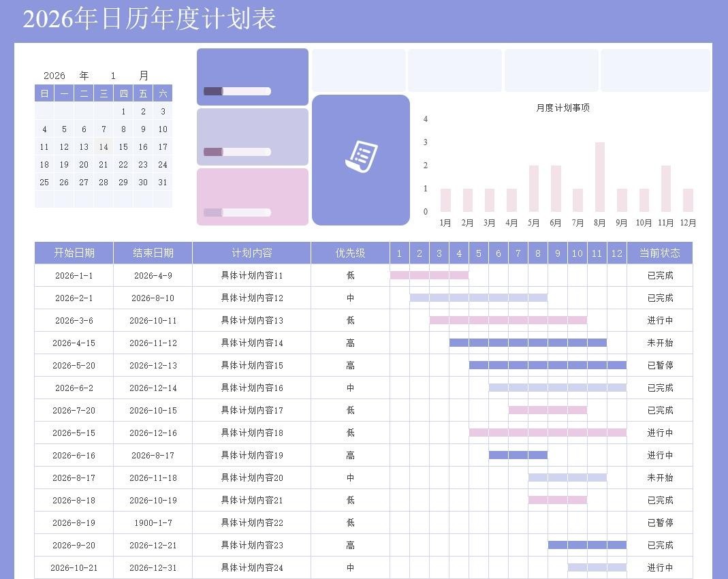The image size is (728, 579).
Task: Click the Gantt bar for 具体计划内容14
Action: pos(528,343)
